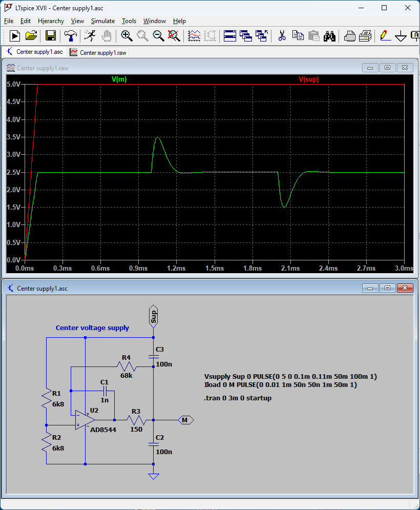420x510 pixels.
Task: Click the running man Run icon
Action: tap(90, 35)
